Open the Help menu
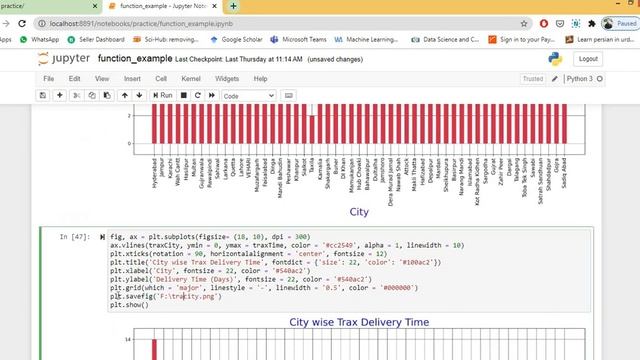 (260, 79)
